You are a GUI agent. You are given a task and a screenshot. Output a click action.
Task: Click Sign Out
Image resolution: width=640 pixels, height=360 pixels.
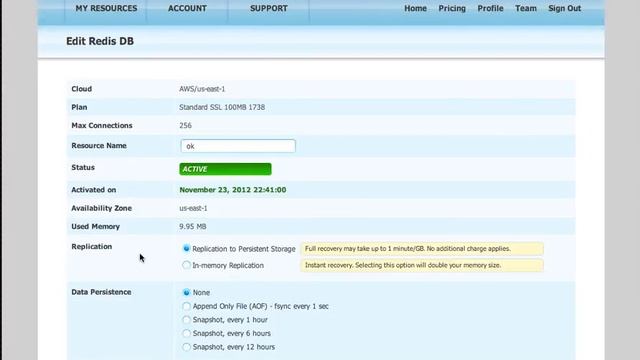[564, 9]
